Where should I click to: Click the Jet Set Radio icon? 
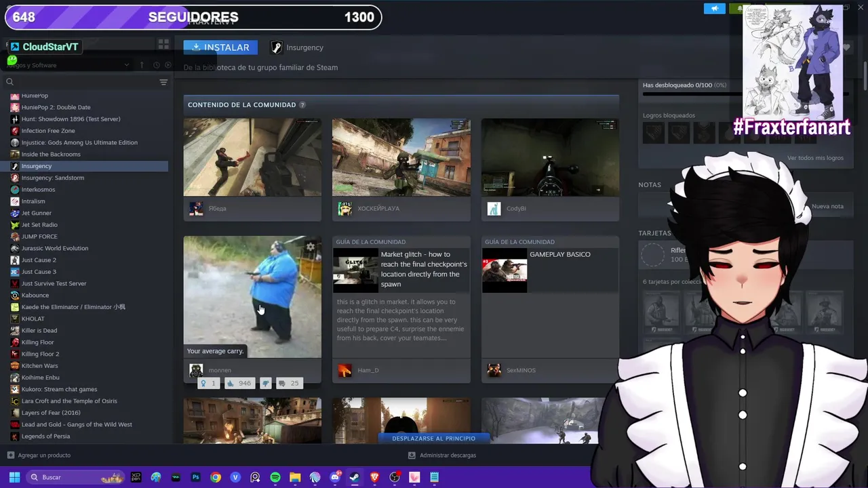click(x=15, y=224)
